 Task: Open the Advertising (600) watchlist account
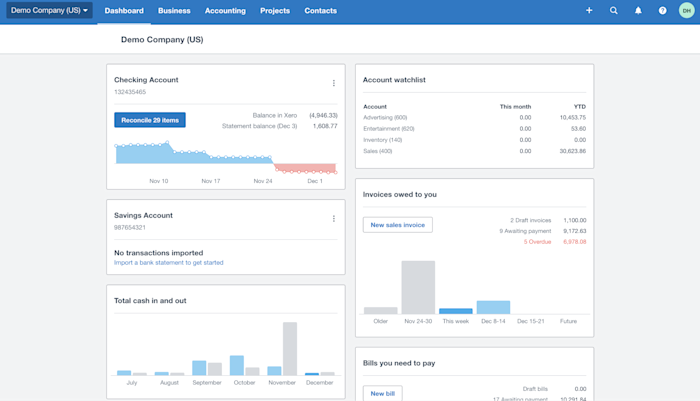pos(385,117)
